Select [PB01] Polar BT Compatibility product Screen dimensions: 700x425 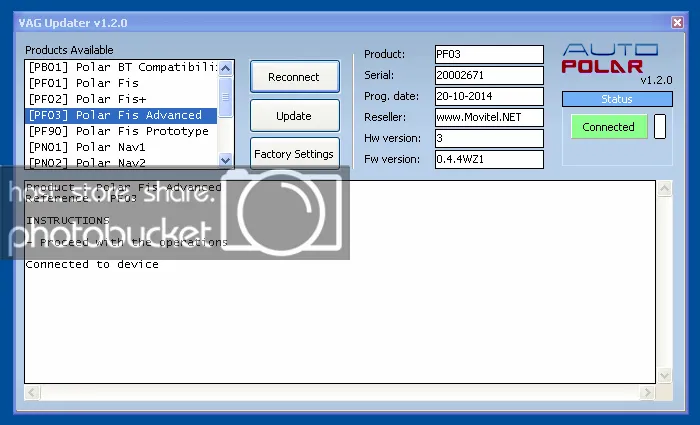(x=121, y=67)
